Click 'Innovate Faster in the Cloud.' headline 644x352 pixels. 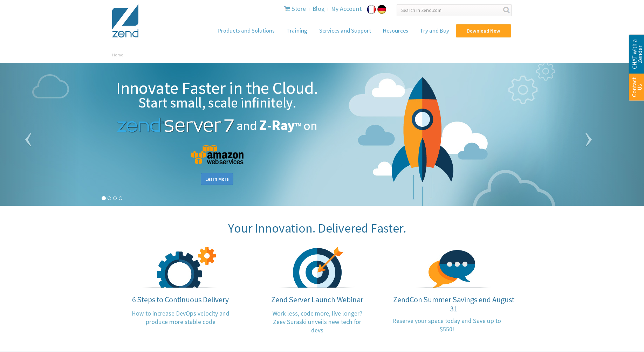pos(217,88)
